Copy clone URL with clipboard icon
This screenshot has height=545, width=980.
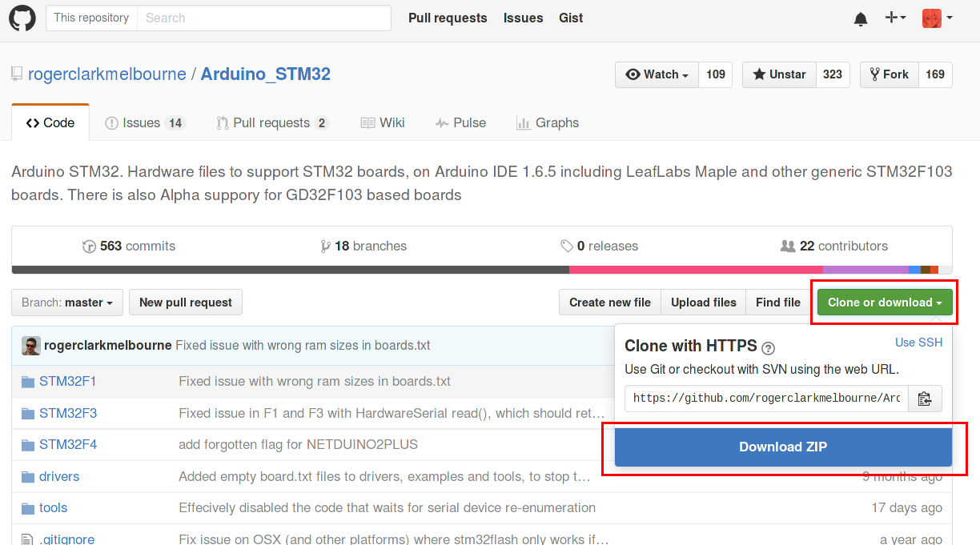tap(925, 398)
